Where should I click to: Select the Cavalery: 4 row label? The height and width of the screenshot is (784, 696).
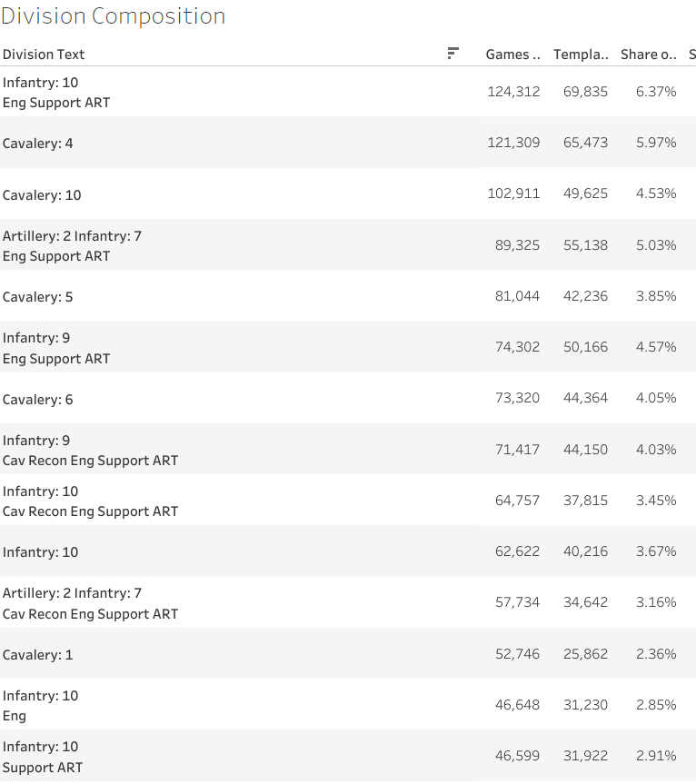[38, 144]
